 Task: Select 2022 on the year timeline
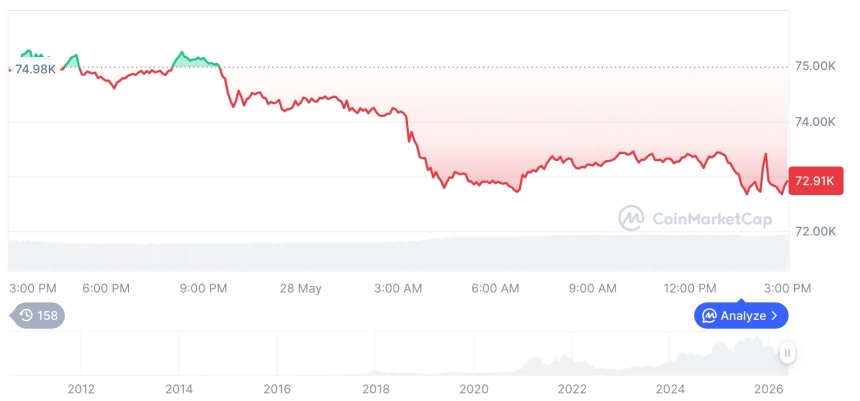[x=572, y=389]
